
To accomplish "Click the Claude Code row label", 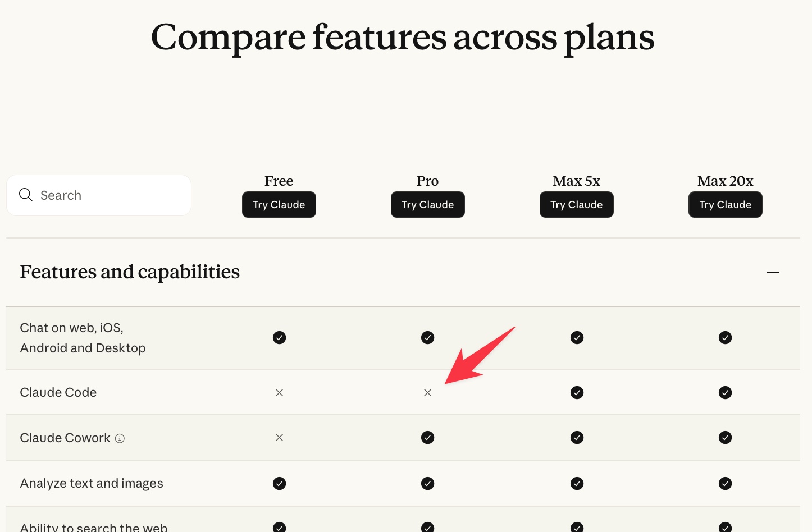I will point(58,392).
